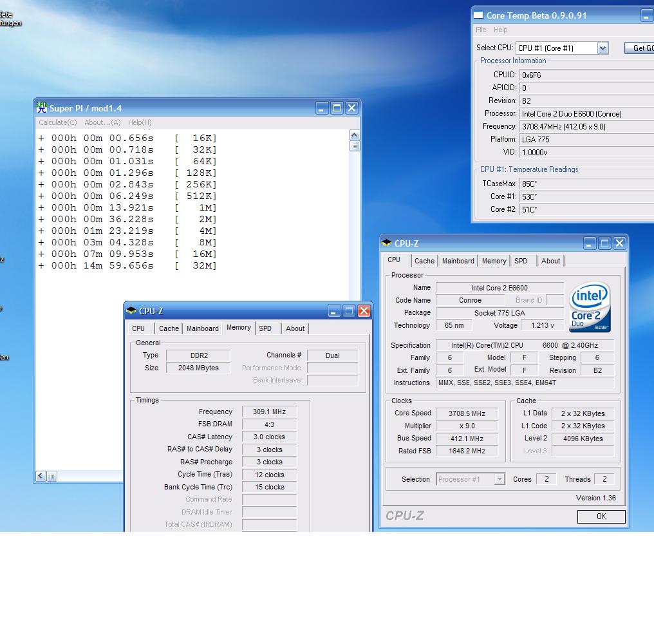Click the Multiplier x 9.0 value

[x=467, y=426]
